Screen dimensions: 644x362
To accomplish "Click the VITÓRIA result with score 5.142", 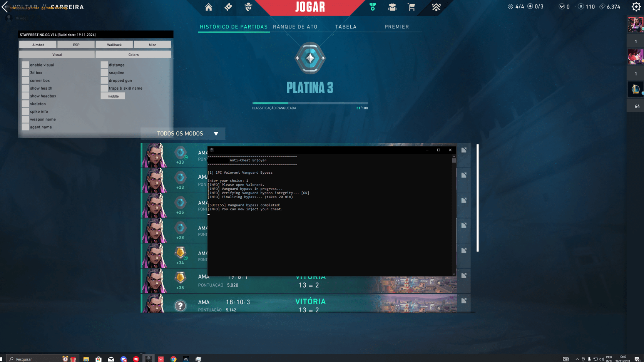I will (x=310, y=302).
